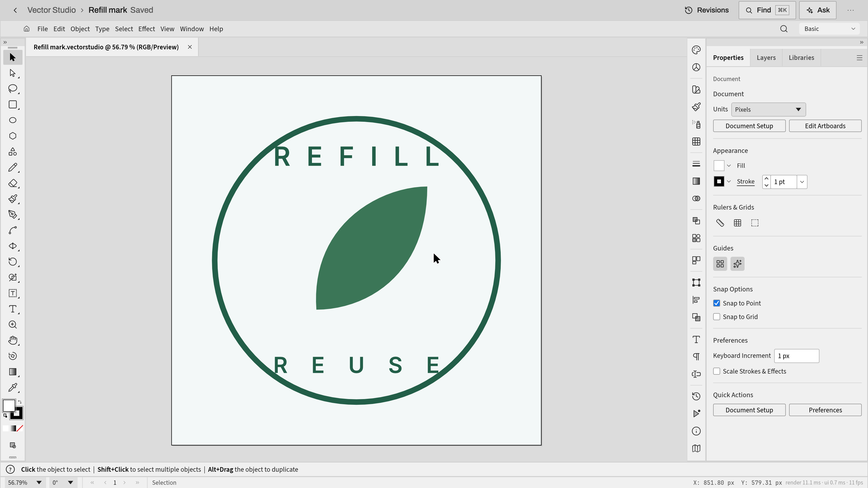The image size is (868, 488).
Task: Click the Preferences quick action button
Action: pos(825,410)
